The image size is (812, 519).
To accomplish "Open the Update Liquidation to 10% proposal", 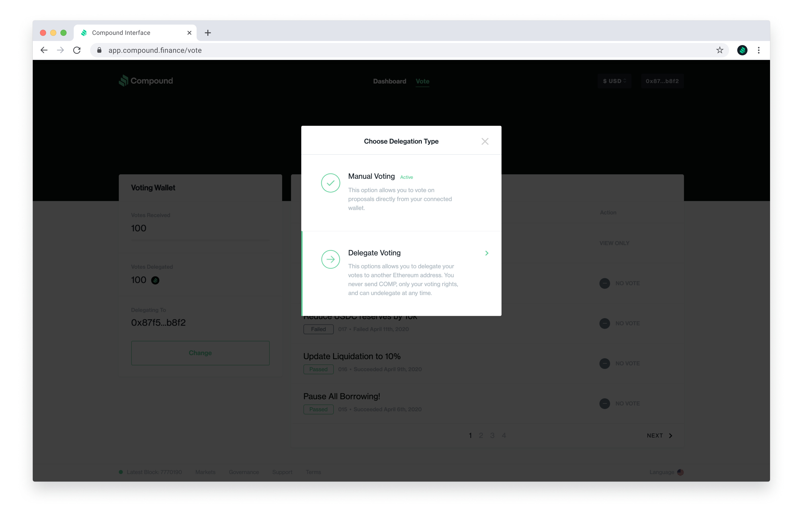I will pyautogui.click(x=352, y=356).
